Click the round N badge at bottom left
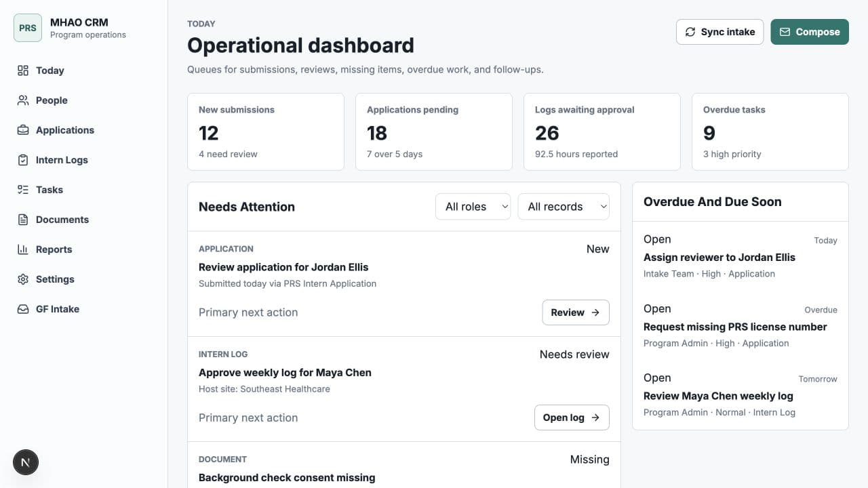Image resolution: width=868 pixels, height=488 pixels. (x=26, y=462)
